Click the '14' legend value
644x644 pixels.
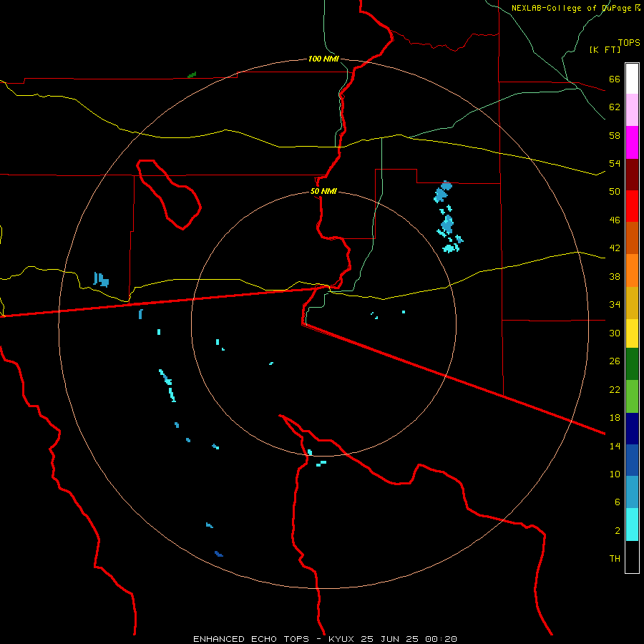tap(615, 446)
